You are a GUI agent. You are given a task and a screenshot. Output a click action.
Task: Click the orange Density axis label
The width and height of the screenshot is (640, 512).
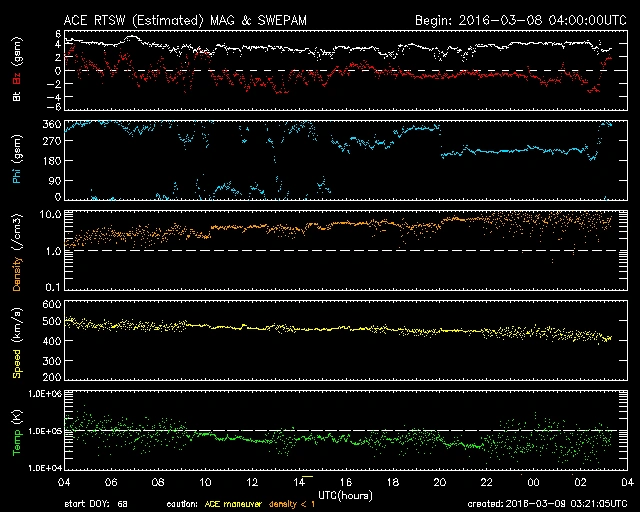[x=15, y=252]
